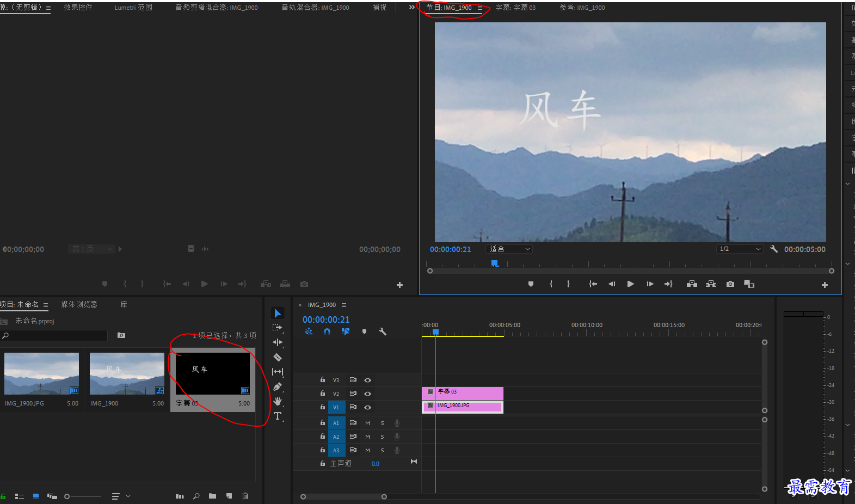Toggle V1 track output eye
Screen dimensions: 855x504
point(368,407)
